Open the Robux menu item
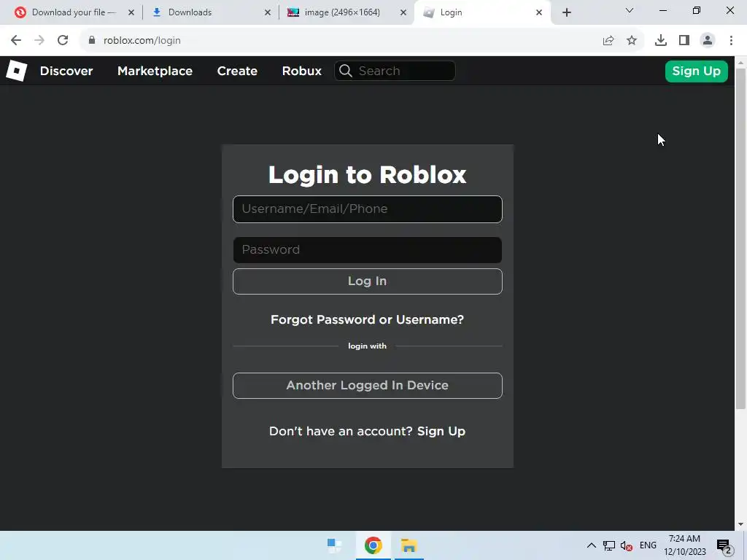747x560 pixels. pyautogui.click(x=301, y=71)
